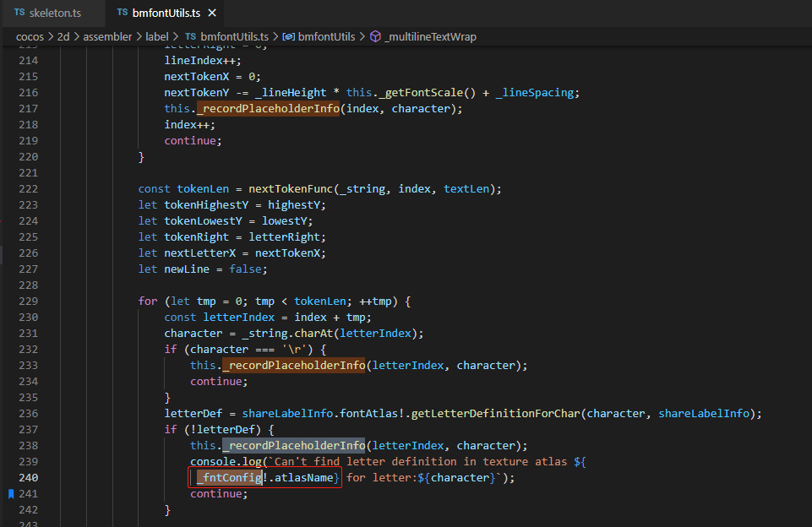
Task: Click the TypeScript icon on bmfontUtils.ts tab
Action: click(x=123, y=13)
